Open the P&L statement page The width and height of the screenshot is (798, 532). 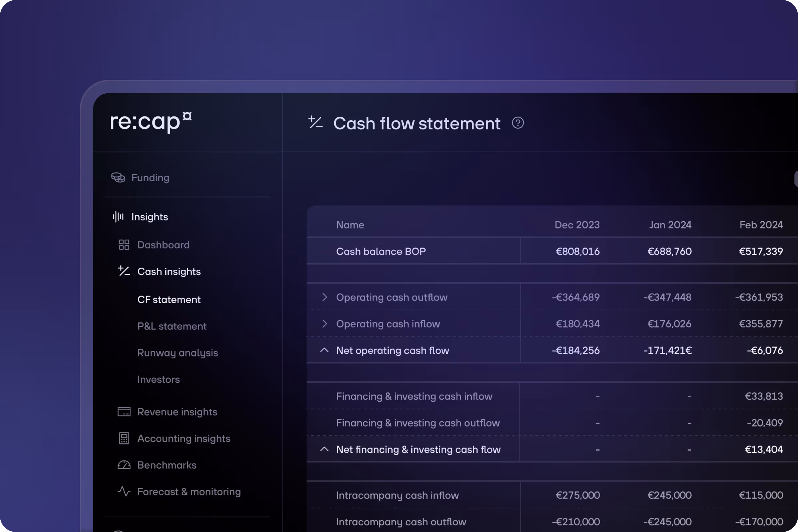(172, 326)
